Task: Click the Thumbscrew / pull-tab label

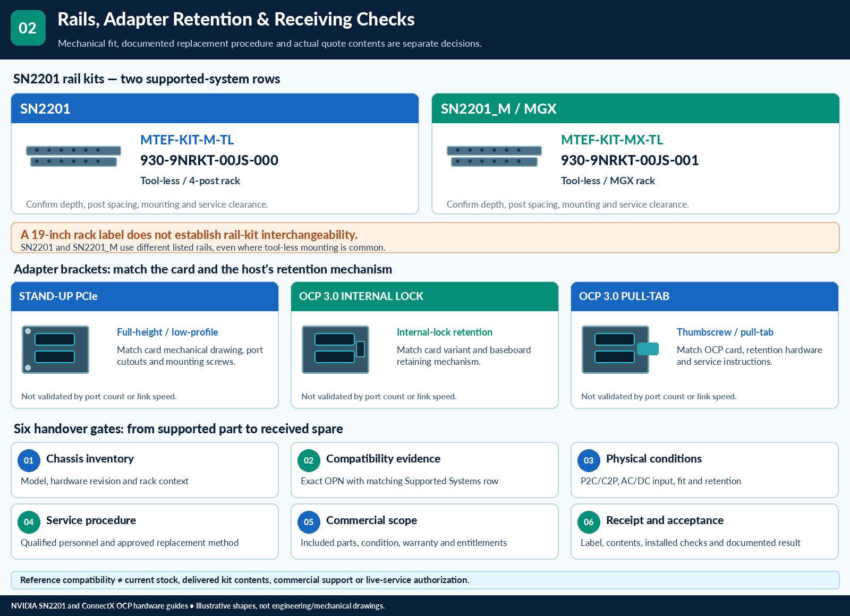Action: point(725,332)
